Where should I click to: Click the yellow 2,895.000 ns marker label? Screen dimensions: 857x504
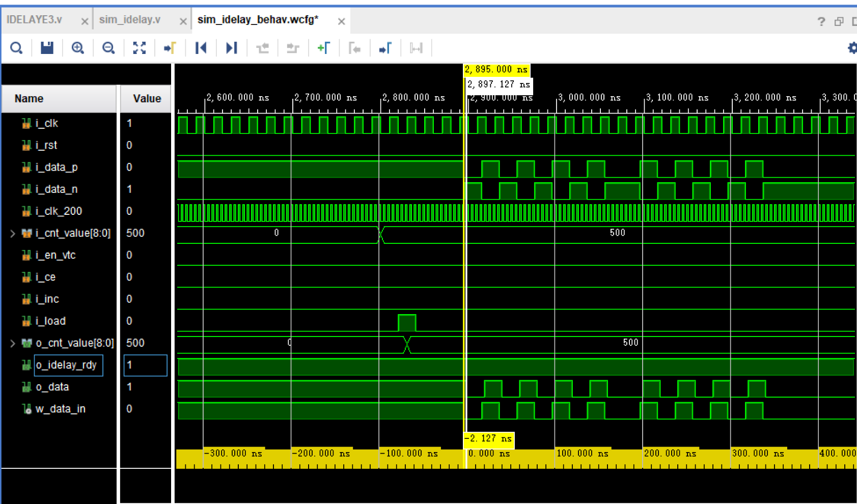(496, 69)
